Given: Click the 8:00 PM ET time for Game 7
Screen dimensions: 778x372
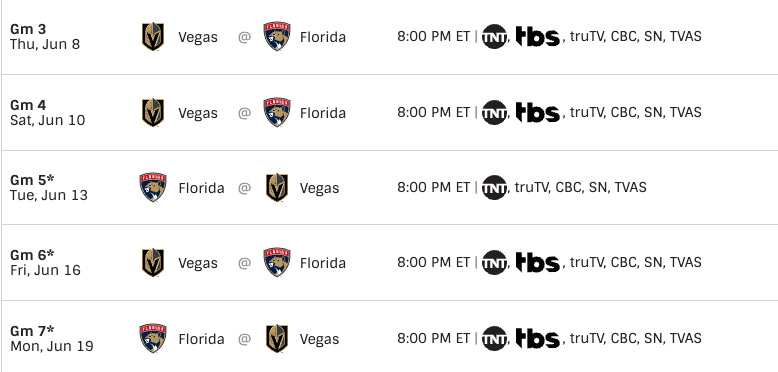Looking at the screenshot, I should (433, 338).
